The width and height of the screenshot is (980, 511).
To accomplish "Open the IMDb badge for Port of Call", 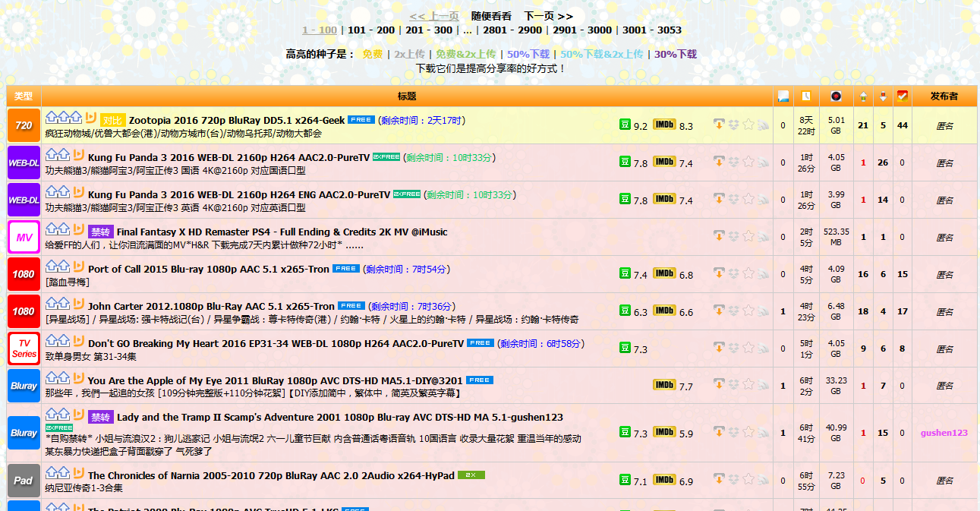I will pyautogui.click(x=664, y=273).
